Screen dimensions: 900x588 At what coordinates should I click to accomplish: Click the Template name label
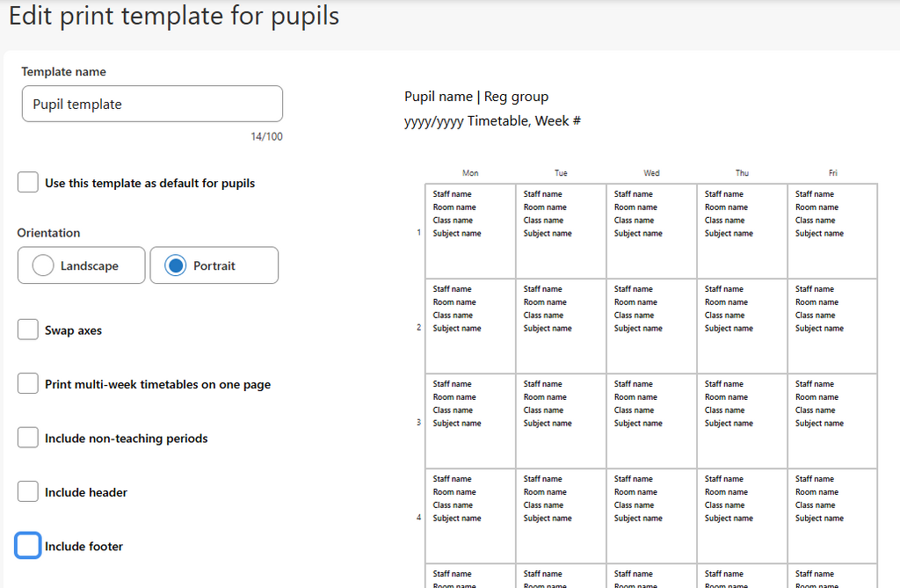tap(63, 72)
